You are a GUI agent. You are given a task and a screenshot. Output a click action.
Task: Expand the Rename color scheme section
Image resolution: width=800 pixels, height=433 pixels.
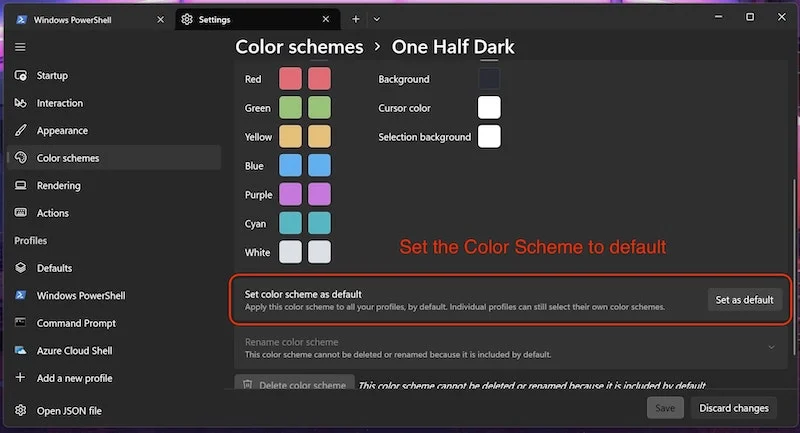771,348
